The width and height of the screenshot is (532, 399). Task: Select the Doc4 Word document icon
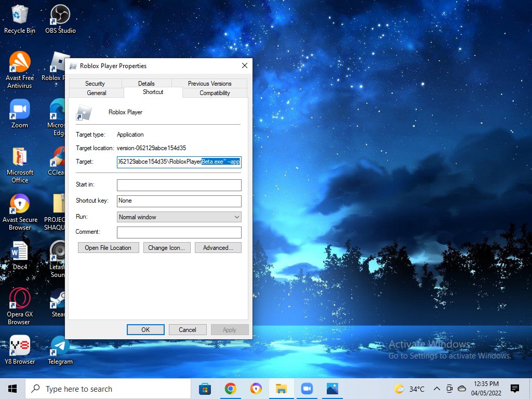pos(20,256)
